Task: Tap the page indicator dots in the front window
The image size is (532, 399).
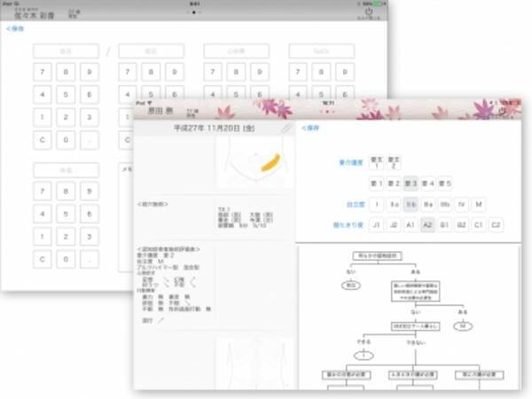Action: (x=328, y=112)
